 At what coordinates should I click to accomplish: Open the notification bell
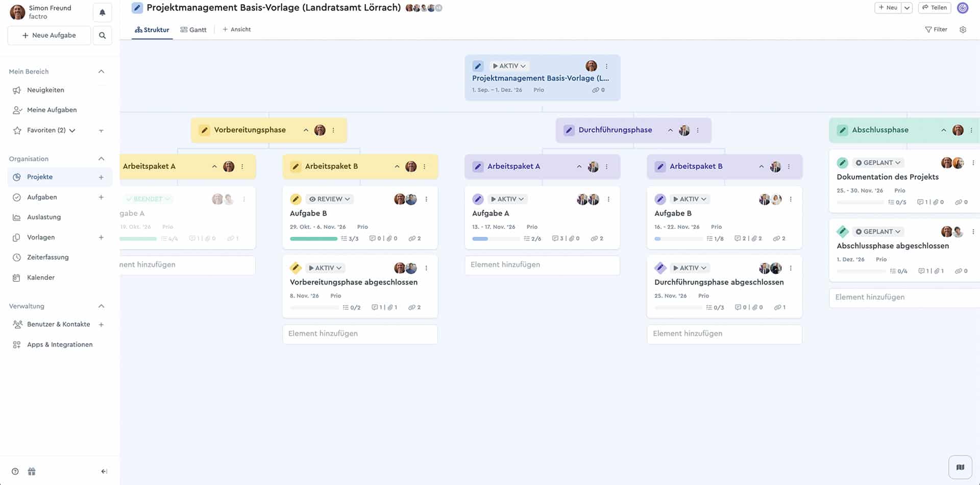click(x=102, y=12)
